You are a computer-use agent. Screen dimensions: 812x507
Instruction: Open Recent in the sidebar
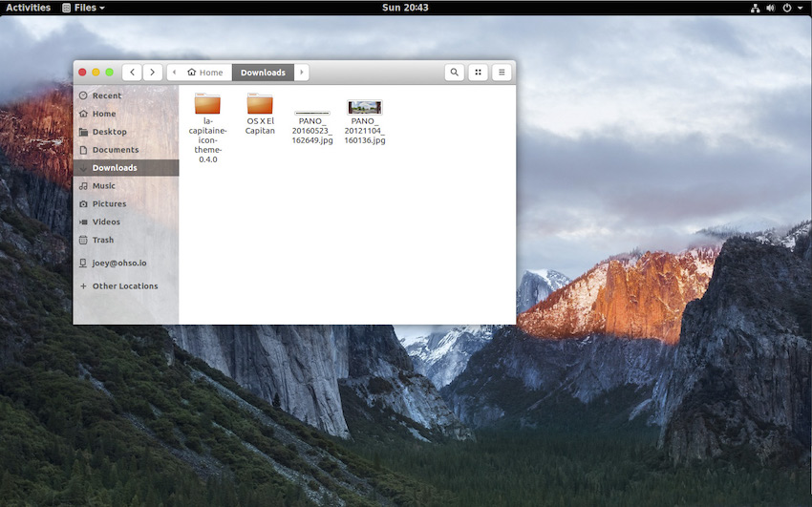[106, 95]
